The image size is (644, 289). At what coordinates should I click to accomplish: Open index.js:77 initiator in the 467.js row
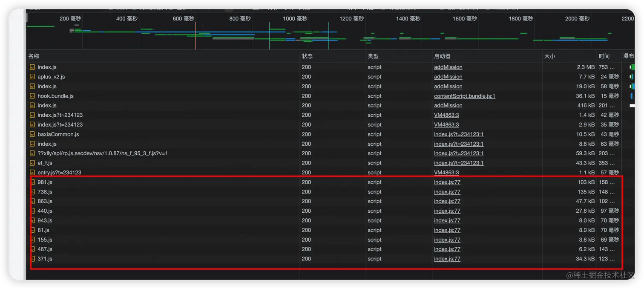[x=447, y=249]
